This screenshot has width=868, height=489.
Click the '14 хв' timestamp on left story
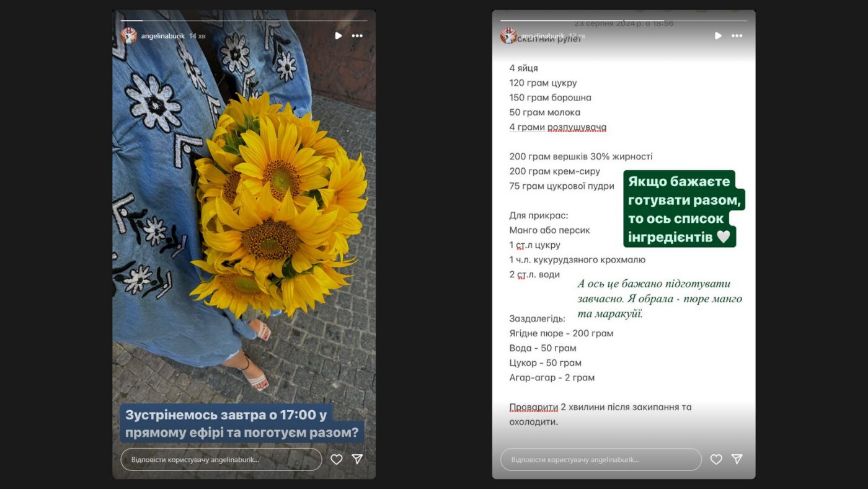pos(197,36)
